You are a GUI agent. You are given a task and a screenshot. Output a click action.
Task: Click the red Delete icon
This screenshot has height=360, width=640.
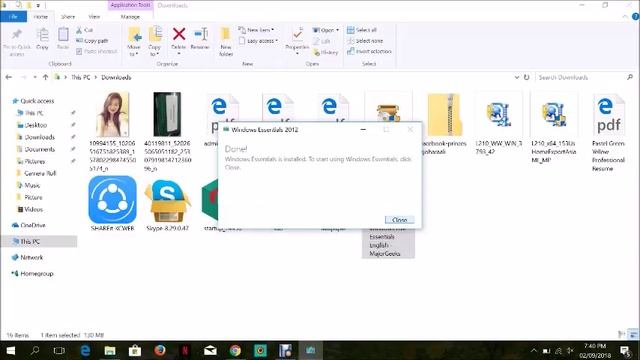pyautogui.click(x=179, y=34)
